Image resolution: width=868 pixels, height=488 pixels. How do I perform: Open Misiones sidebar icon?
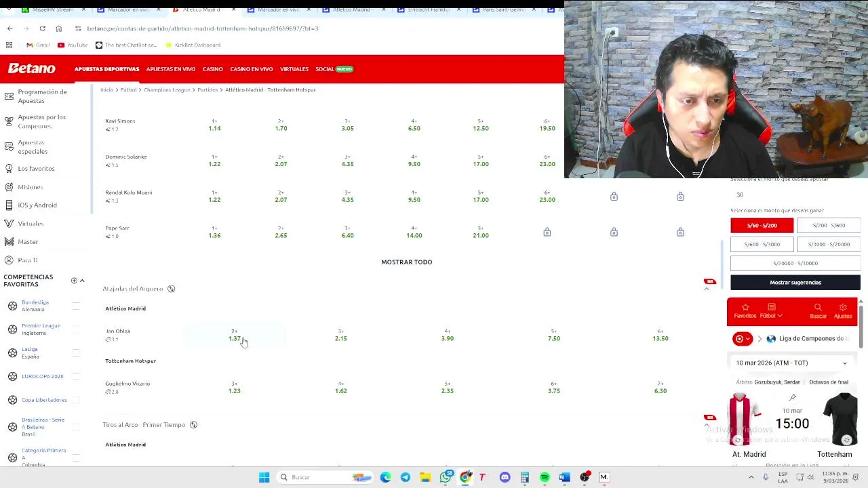pyautogui.click(x=9, y=186)
